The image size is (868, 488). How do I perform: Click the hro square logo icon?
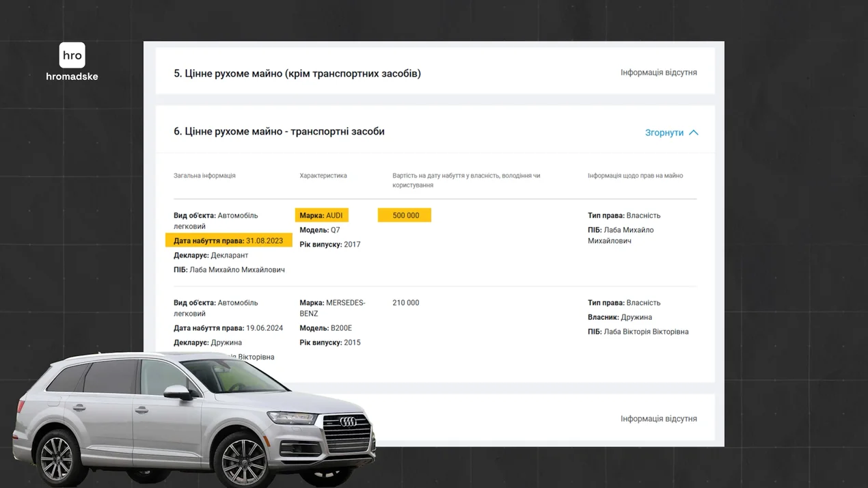pyautogui.click(x=72, y=55)
